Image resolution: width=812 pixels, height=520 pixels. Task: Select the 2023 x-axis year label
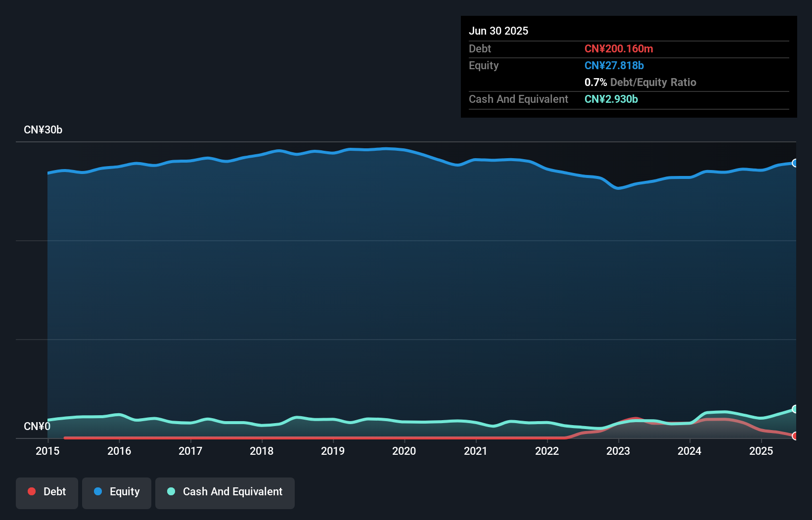(618, 451)
